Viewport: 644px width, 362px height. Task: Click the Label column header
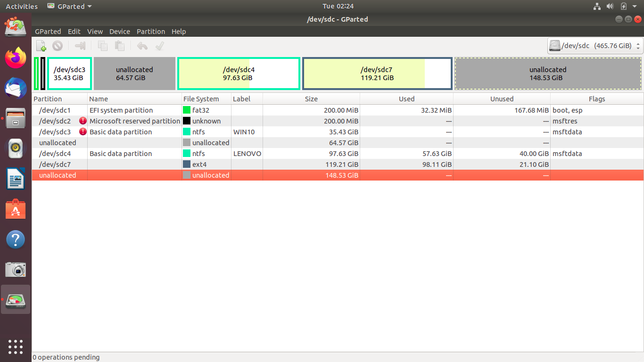(247, 99)
